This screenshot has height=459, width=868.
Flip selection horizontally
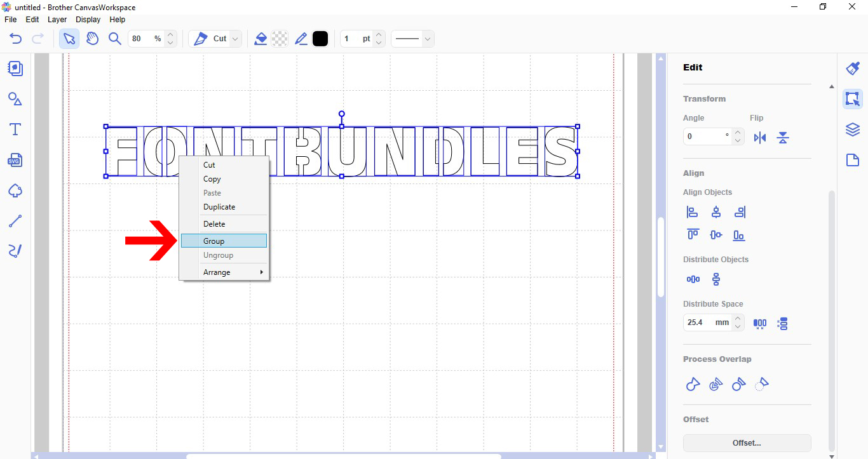point(760,137)
